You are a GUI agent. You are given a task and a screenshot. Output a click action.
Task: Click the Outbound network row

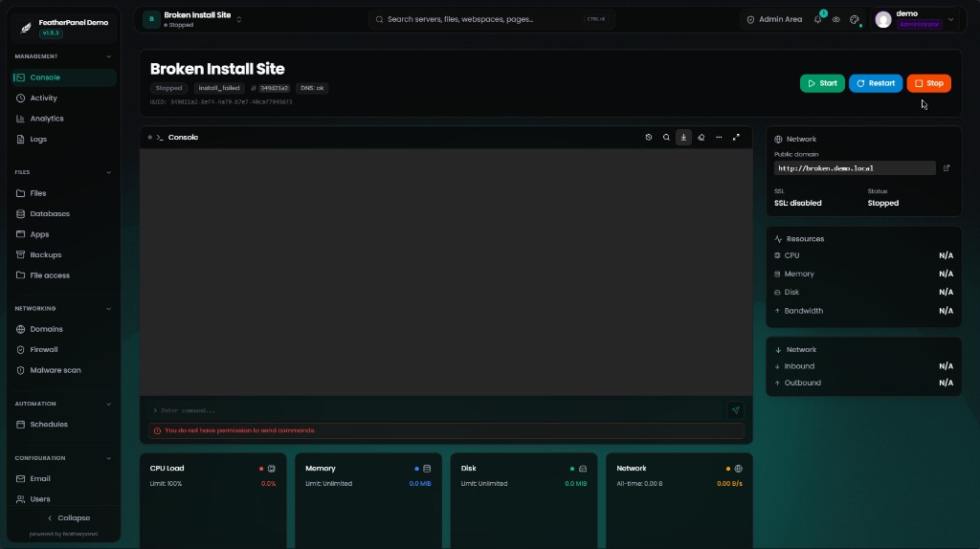864,383
